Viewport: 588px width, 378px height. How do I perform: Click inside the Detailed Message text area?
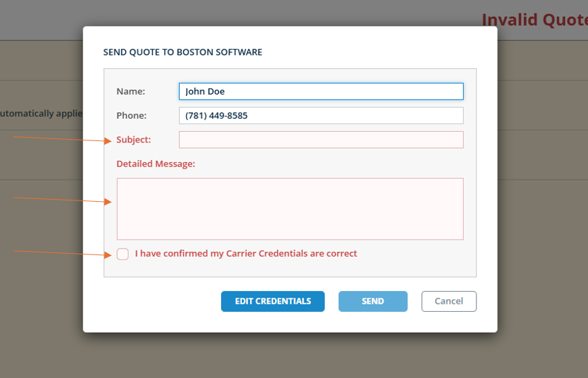pyautogui.click(x=290, y=209)
